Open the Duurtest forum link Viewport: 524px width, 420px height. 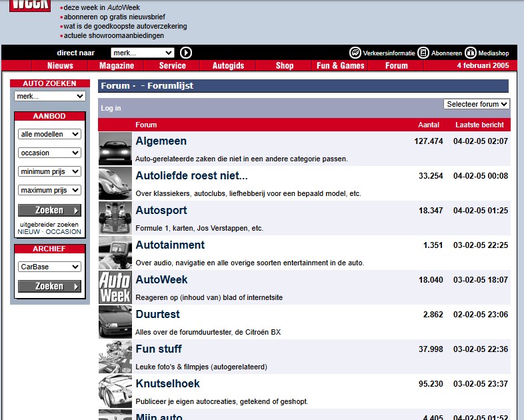[158, 315]
